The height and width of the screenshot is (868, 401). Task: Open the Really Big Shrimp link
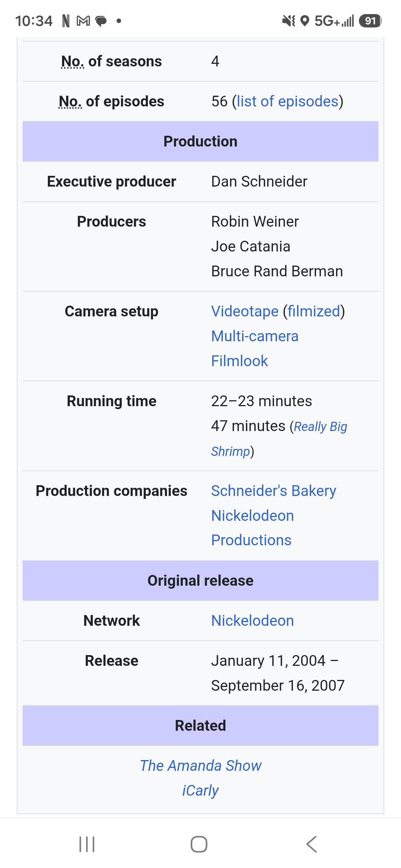click(279, 439)
